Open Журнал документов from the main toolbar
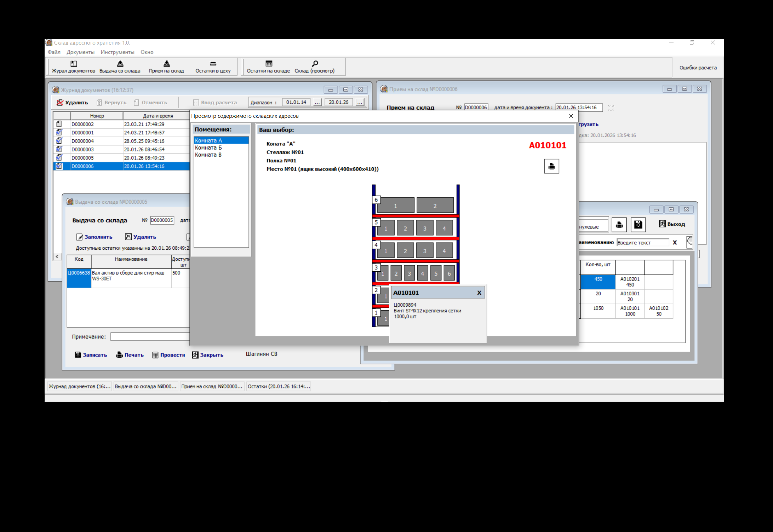773x532 pixels. [x=73, y=67]
